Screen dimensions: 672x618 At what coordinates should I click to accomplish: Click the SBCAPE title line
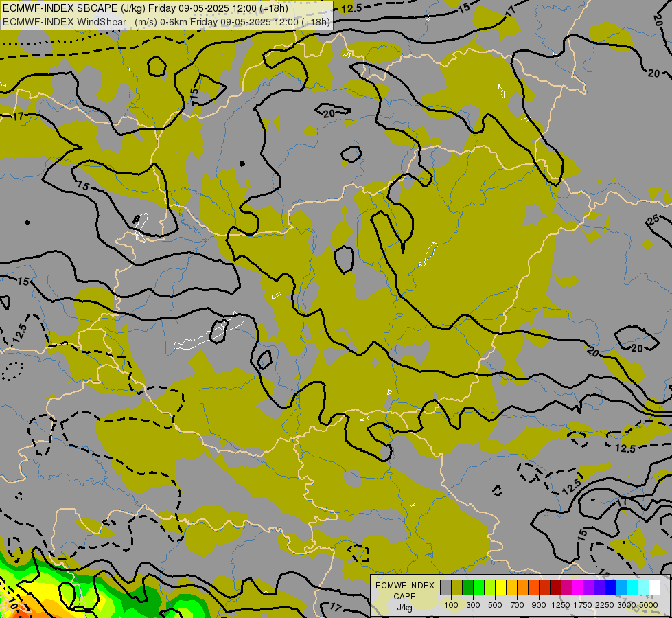tap(146, 8)
